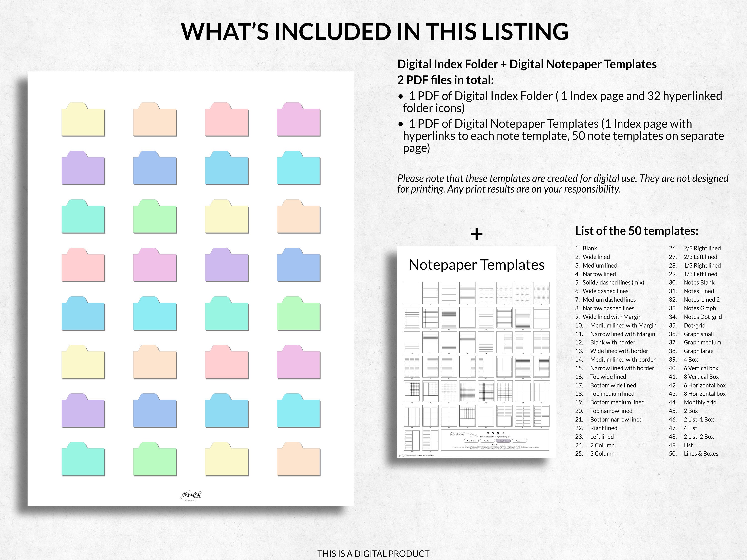Viewport: 747px width, 560px height.
Task: Select '22. Right lined' list entry
Action: [x=596, y=428]
